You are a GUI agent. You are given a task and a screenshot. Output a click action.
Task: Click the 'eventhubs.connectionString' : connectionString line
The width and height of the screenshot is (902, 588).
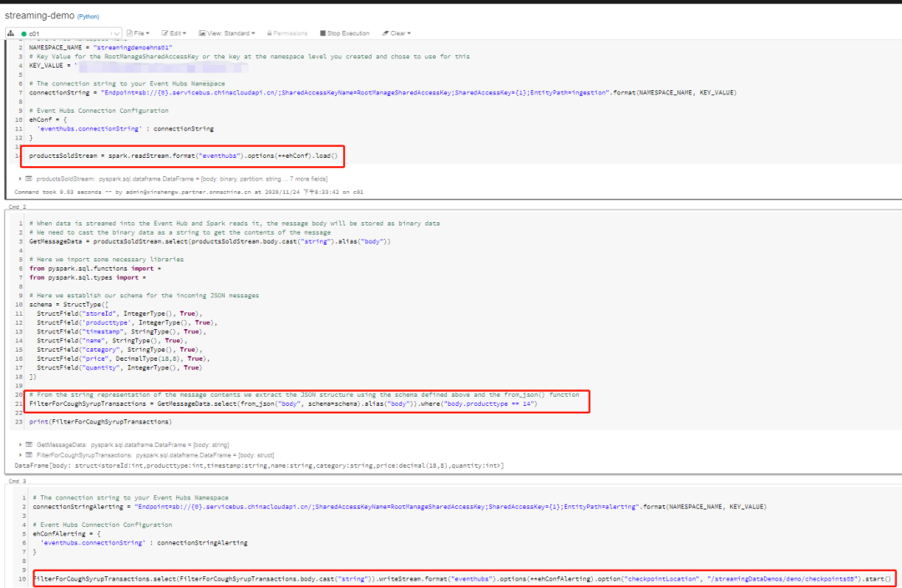[124, 129]
